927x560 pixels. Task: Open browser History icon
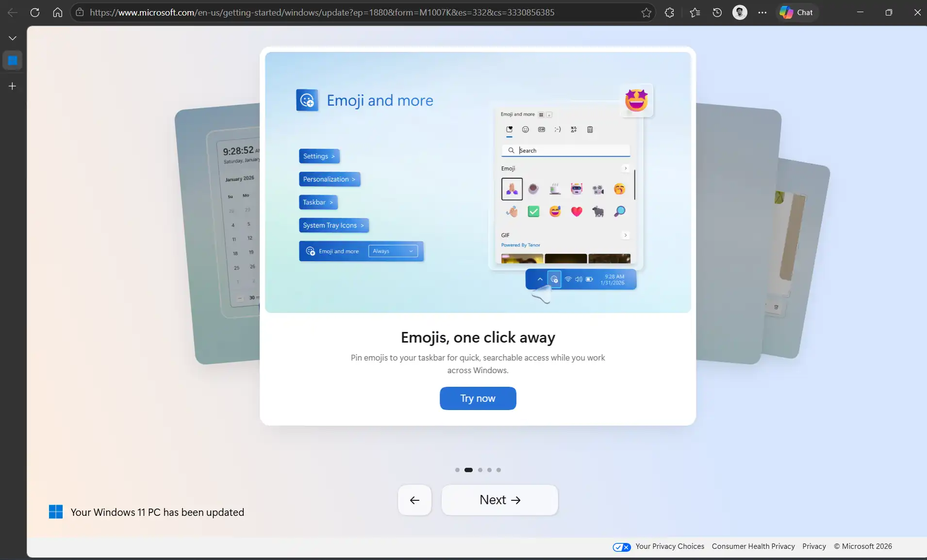point(717,13)
